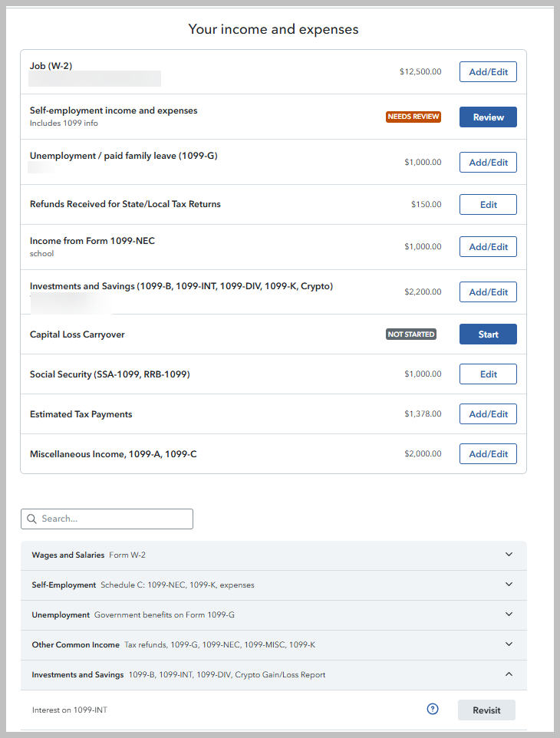Start the Capital Loss Carryover section
The image size is (560, 738).
click(x=488, y=334)
